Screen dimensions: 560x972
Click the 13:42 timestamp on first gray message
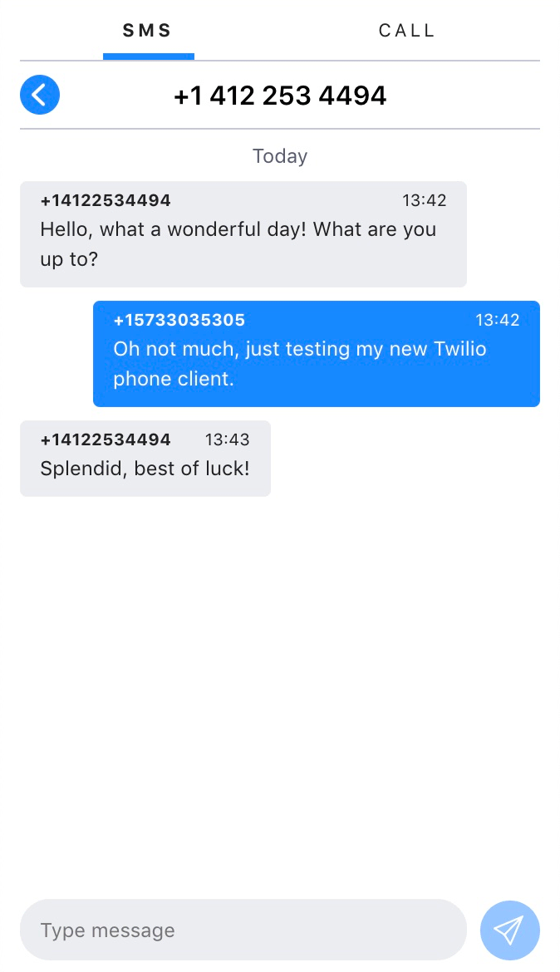tap(425, 200)
